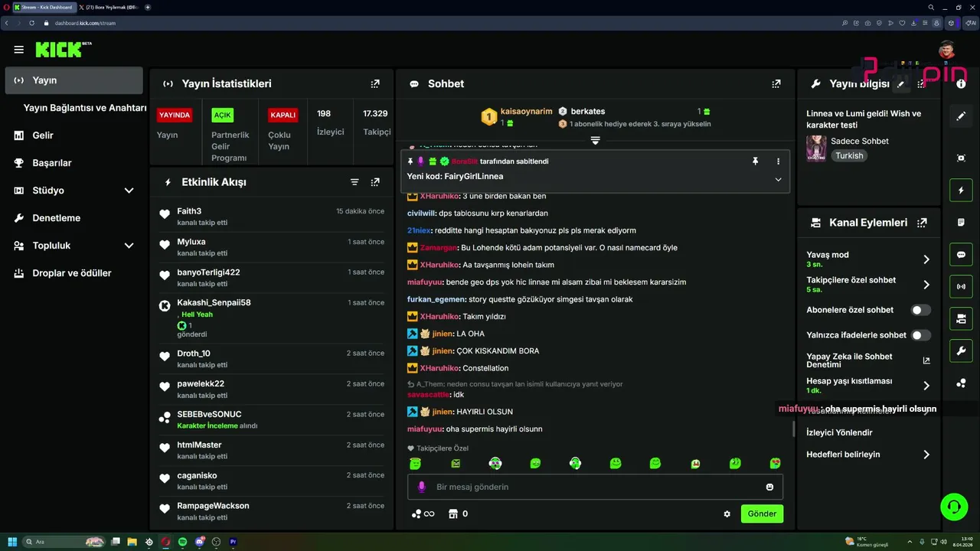Open the Etkinlik Akışı filter icon
Screen dimensions: 980x551
(354, 182)
